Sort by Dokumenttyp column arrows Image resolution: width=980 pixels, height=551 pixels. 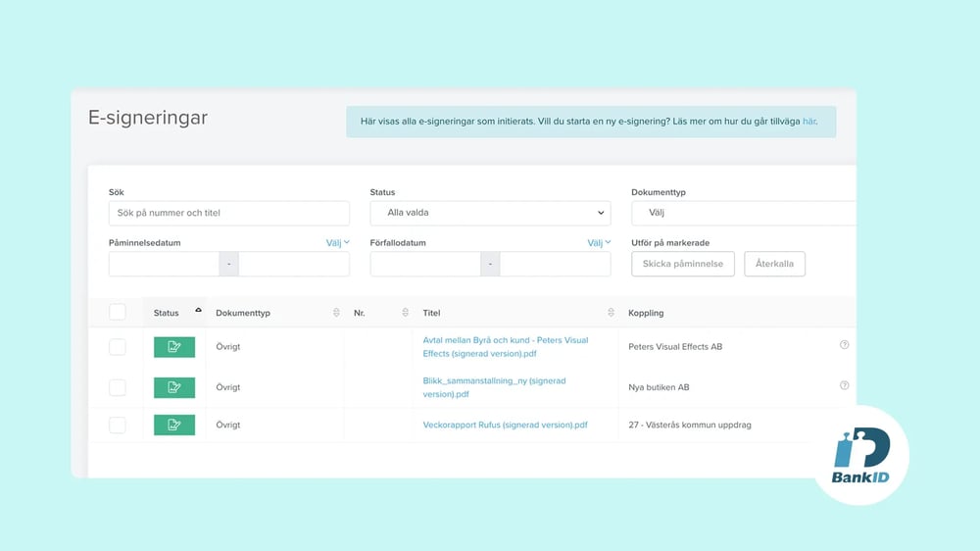[x=336, y=313]
